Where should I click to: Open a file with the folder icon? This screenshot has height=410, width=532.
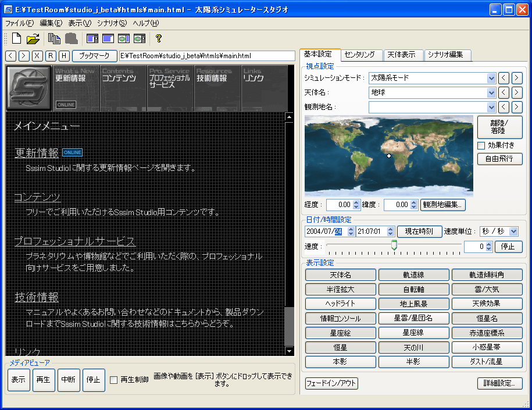click(x=33, y=38)
